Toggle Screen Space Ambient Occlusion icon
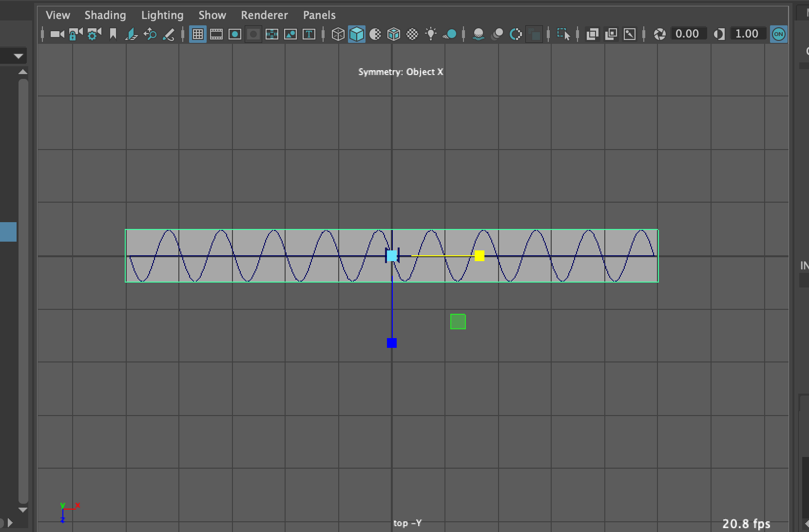The image size is (809, 532). (479, 34)
